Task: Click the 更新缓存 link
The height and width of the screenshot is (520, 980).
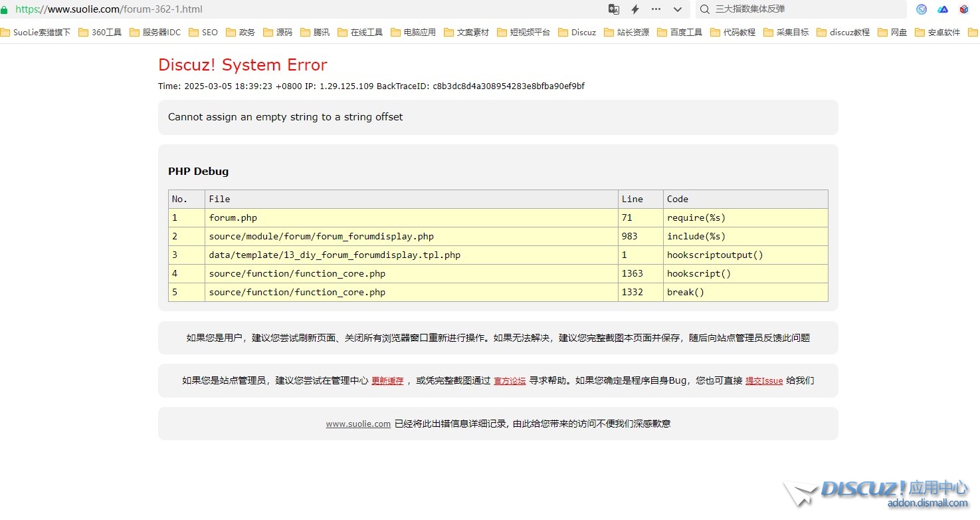Action: pyautogui.click(x=387, y=381)
